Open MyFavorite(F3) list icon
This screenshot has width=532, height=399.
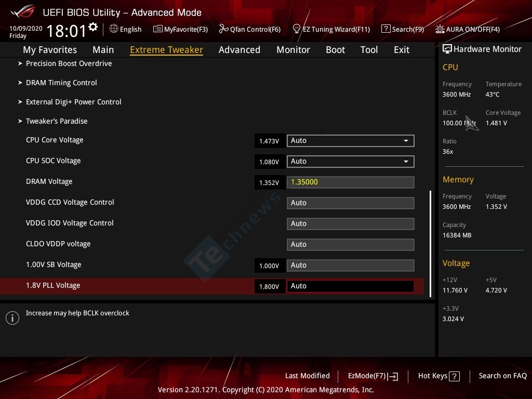(x=158, y=29)
